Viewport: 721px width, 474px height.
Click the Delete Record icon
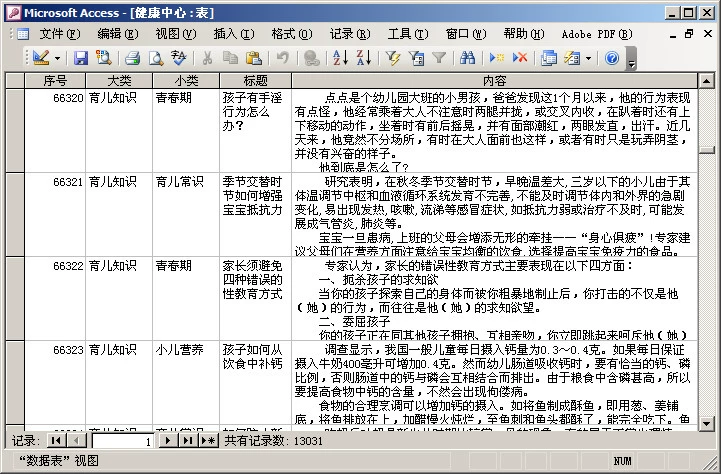(520, 58)
